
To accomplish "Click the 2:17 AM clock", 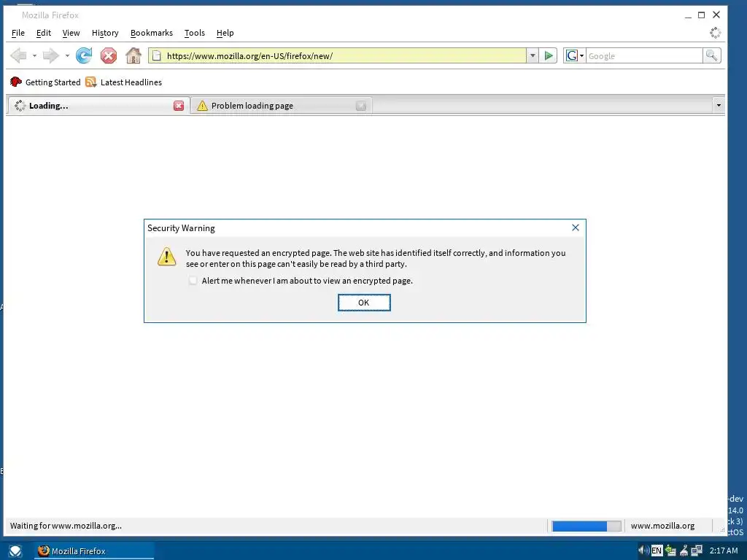I will click(723, 551).
